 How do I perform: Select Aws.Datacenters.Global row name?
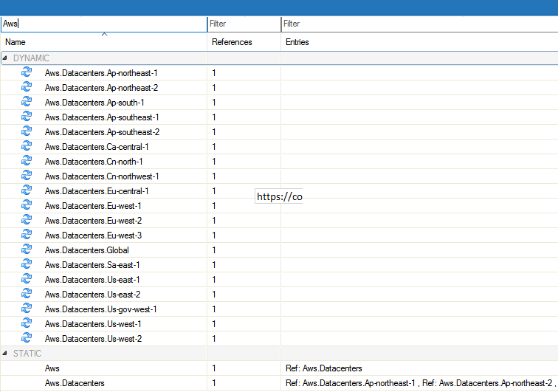(87, 250)
